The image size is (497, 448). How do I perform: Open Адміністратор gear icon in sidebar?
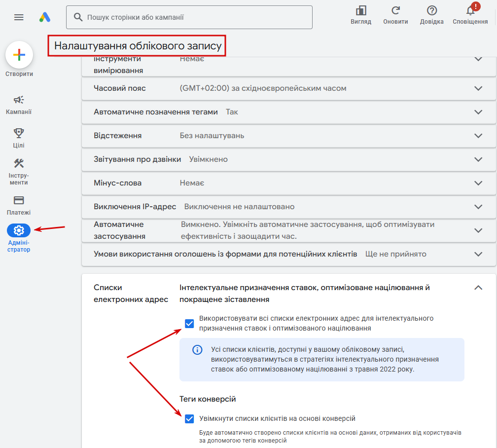[x=19, y=230]
